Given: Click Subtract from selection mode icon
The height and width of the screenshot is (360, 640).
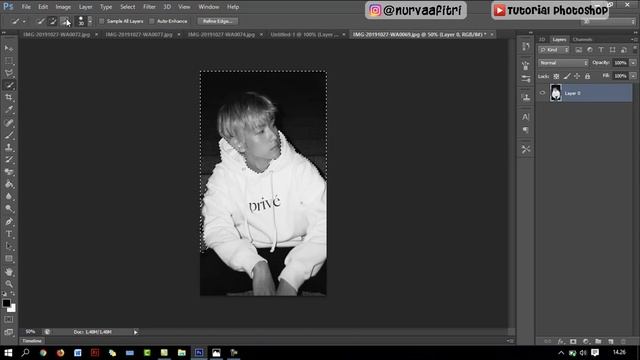Looking at the screenshot, I should [x=64, y=21].
